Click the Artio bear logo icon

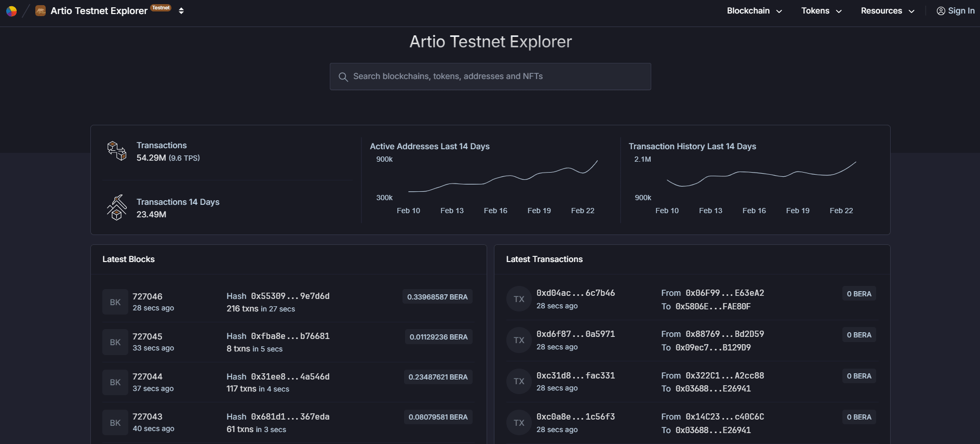pos(41,11)
